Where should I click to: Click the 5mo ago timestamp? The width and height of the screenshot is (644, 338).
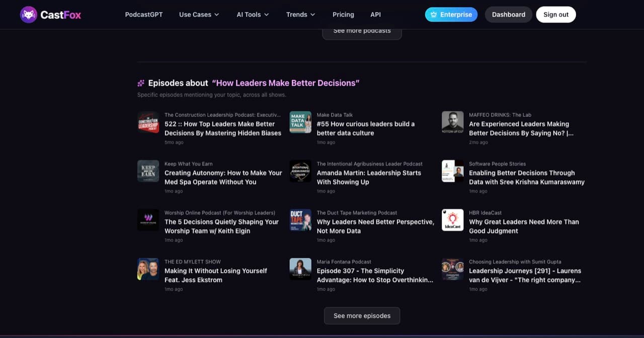pos(174,143)
